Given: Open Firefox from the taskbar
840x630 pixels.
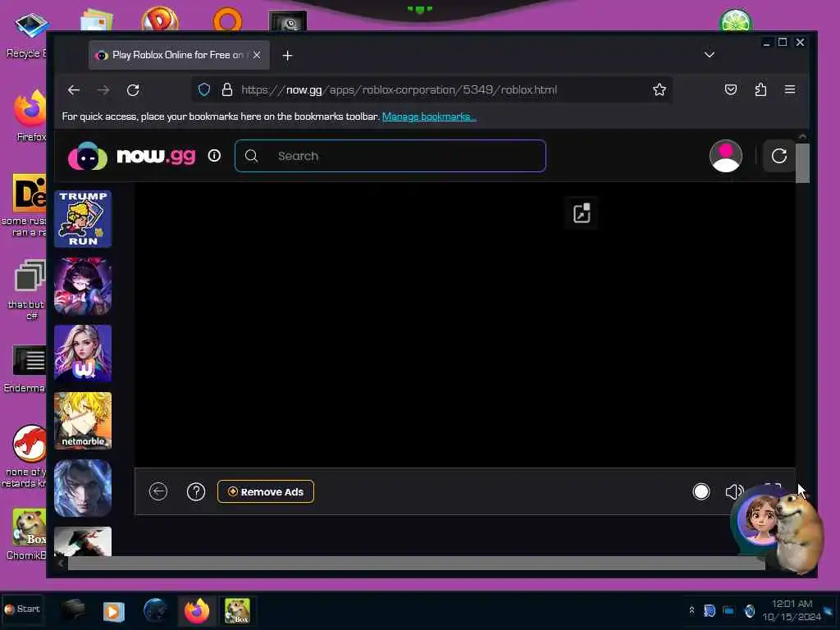Looking at the screenshot, I should coord(197,610).
